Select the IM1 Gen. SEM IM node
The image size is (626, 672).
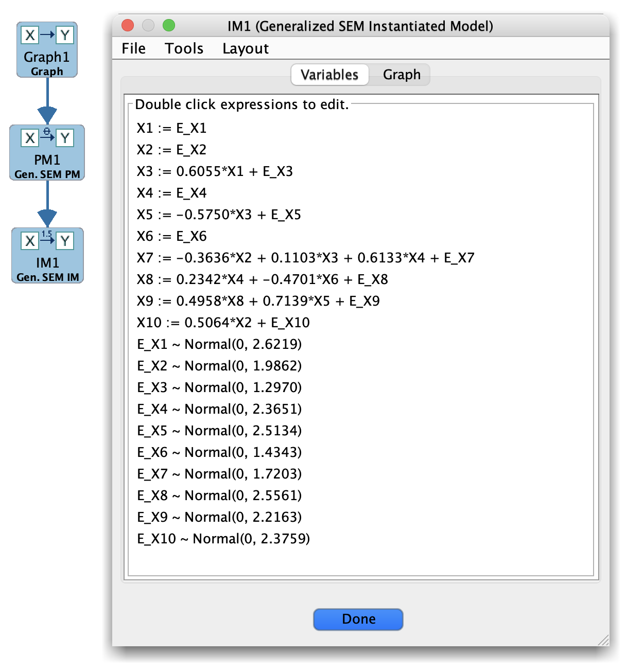47,256
